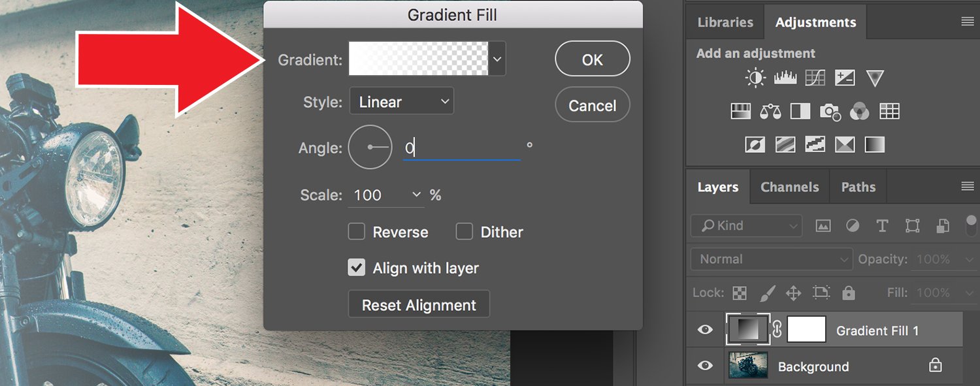Open the Scale percentage dropdown arrow
Viewport: 980px width, 386px height.
[x=416, y=195]
